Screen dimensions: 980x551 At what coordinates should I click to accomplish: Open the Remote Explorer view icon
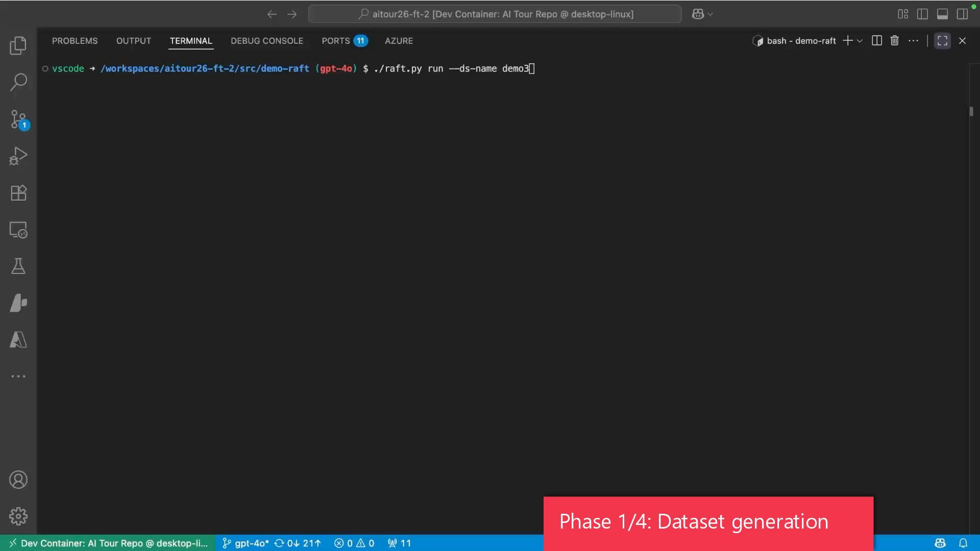18,230
